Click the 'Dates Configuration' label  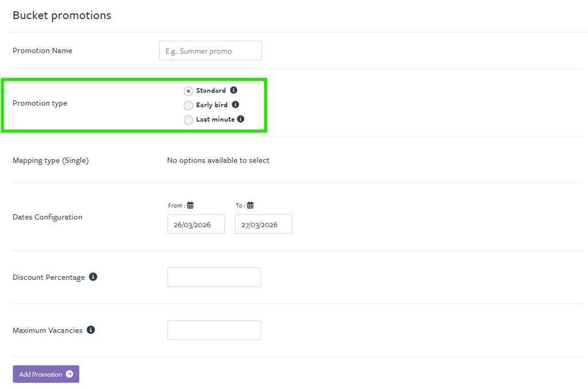point(48,217)
